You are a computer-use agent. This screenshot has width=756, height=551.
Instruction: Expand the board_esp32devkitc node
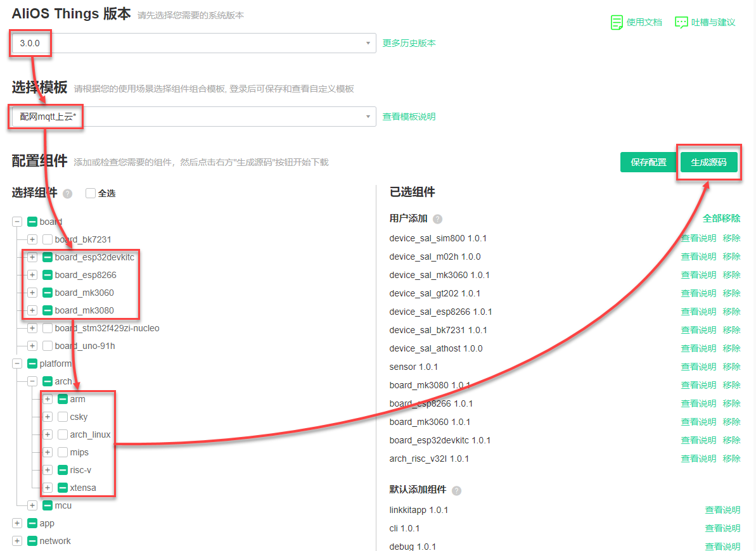32,257
